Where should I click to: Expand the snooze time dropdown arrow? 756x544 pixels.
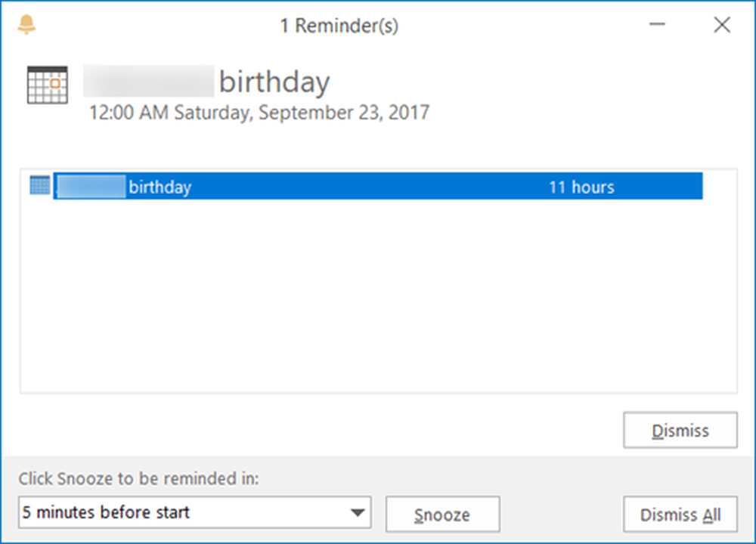(357, 513)
